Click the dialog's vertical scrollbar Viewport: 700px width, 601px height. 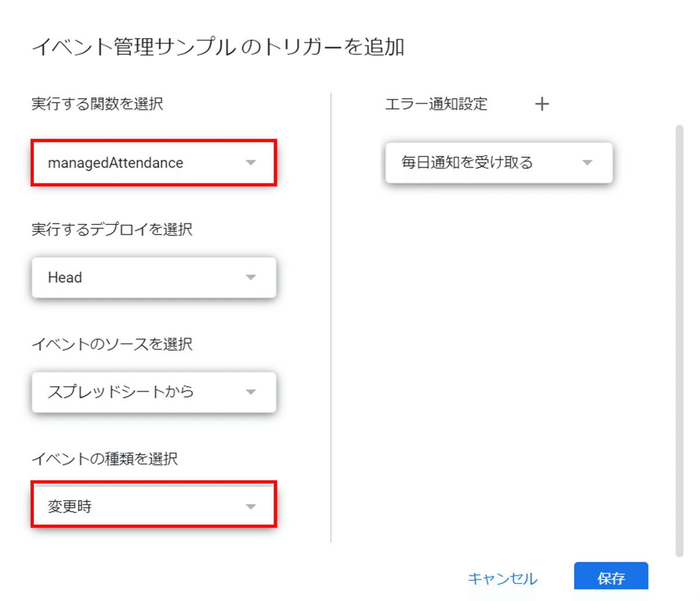coord(679,340)
